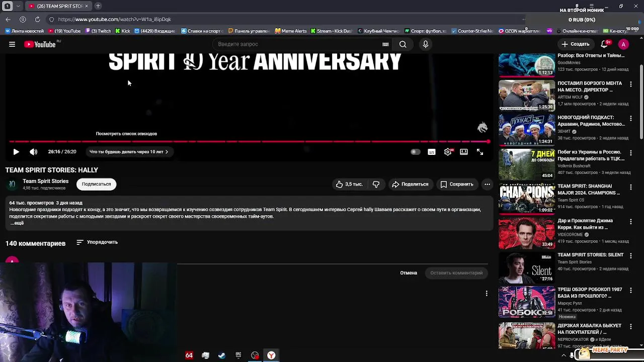Viewport: 644px width, 362px height.
Task: Open the Team Spirit CS channel link
Action: click(x=571, y=200)
